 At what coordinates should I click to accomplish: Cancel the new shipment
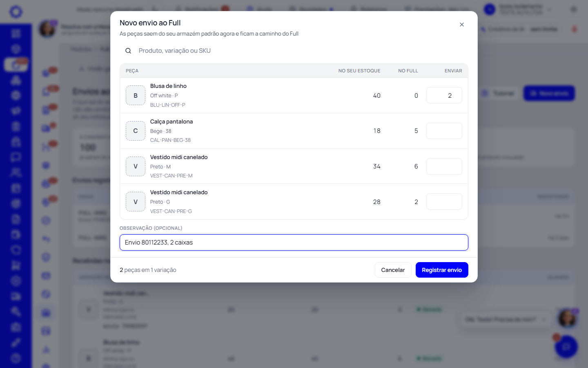393,270
